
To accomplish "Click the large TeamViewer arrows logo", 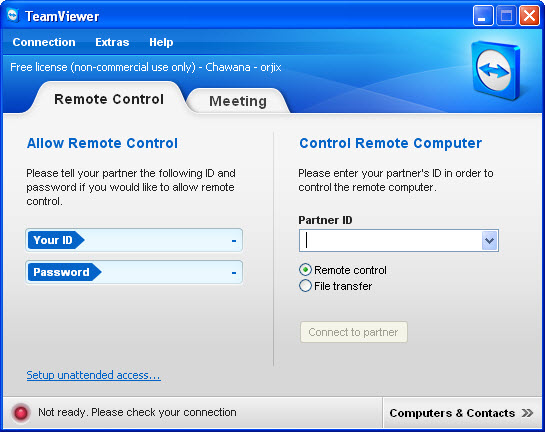I will (x=496, y=70).
